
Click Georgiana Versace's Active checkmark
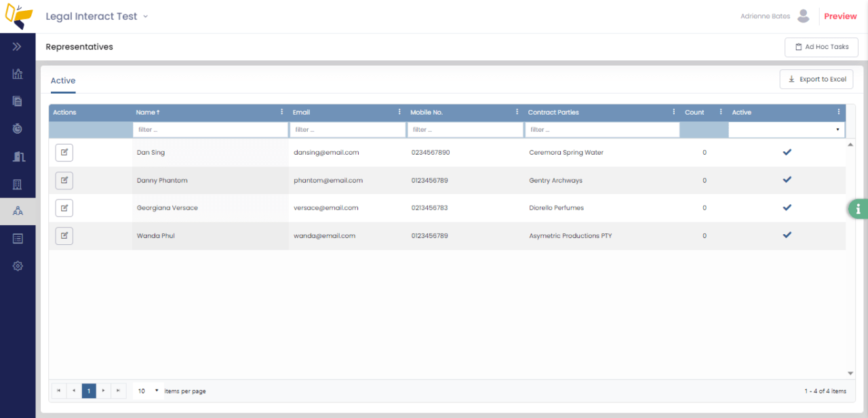pyautogui.click(x=787, y=208)
